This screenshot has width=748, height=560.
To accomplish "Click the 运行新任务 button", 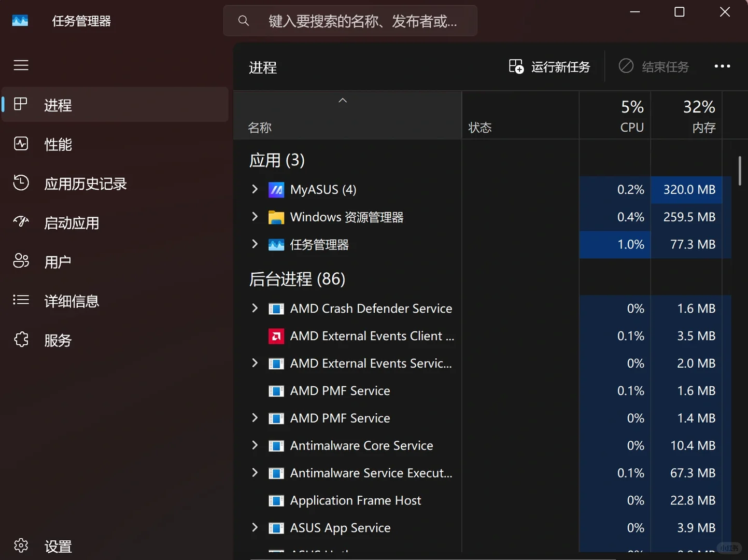I will 549,66.
